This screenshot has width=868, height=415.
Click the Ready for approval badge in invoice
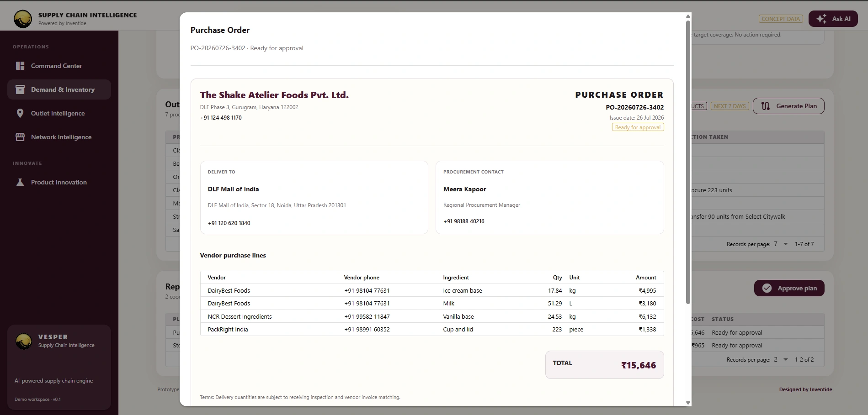[x=638, y=127]
